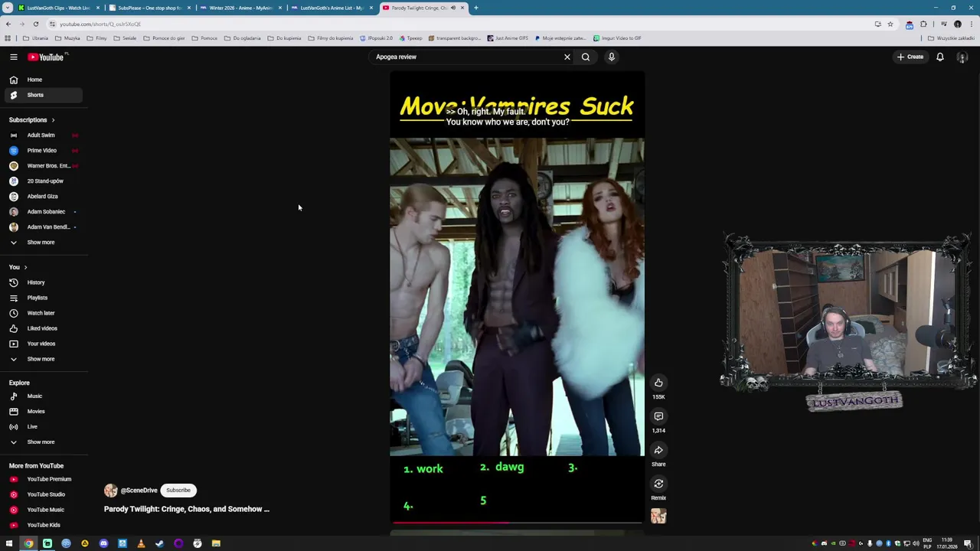This screenshot has height=551, width=980.
Task: Pause the Short by clicking the video
Action: click(517, 297)
